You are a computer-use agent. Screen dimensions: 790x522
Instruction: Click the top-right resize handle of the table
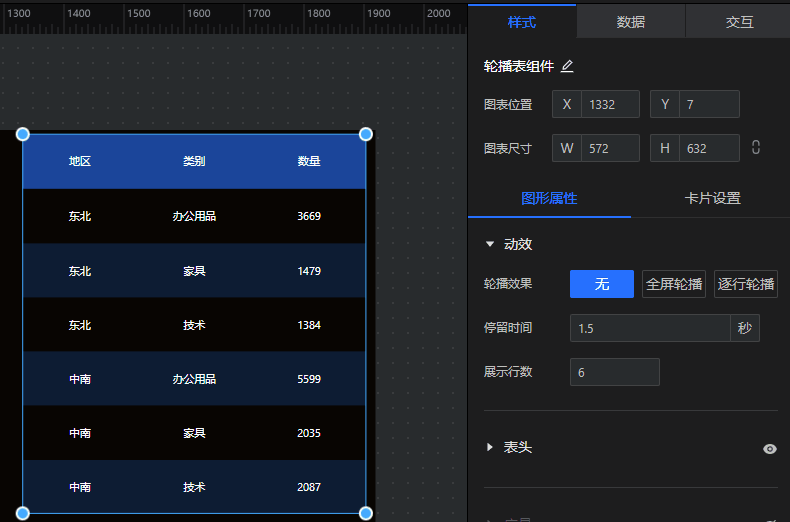tap(366, 134)
